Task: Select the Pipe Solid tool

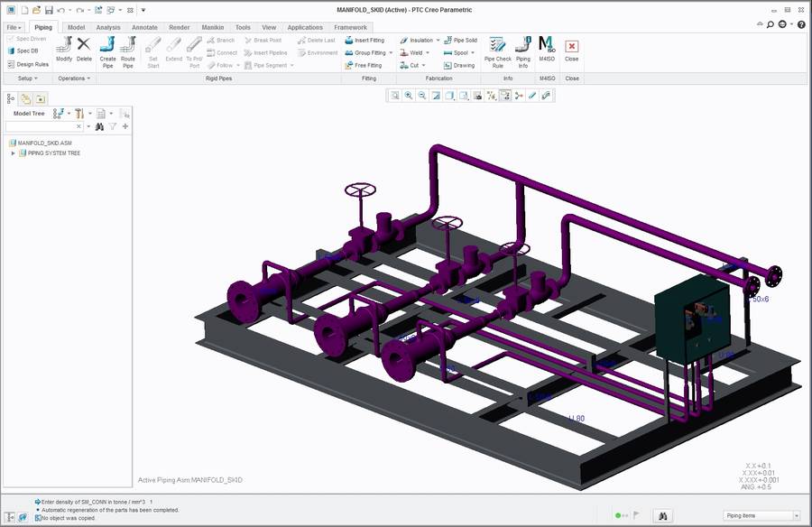Action: [x=461, y=40]
